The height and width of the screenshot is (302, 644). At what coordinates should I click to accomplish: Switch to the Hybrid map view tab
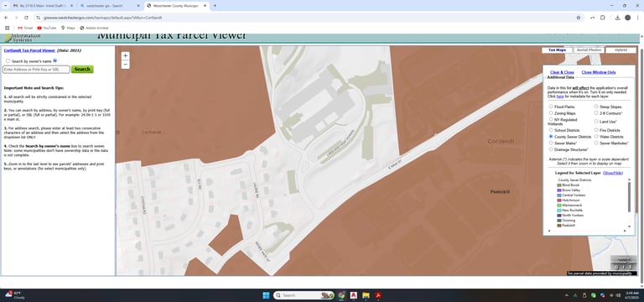(621, 50)
